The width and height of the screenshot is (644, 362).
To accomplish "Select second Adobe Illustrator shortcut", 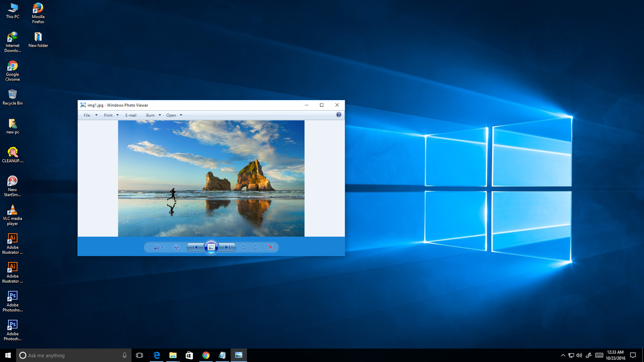I will [12, 273].
